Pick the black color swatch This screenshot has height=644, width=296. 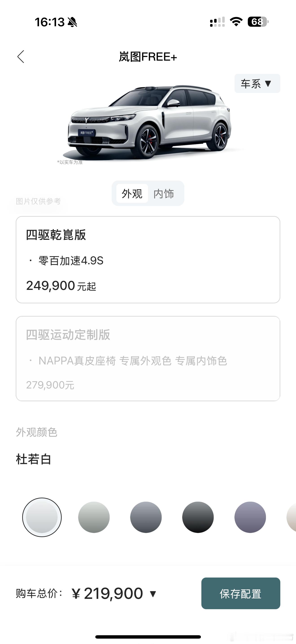pos(198,517)
